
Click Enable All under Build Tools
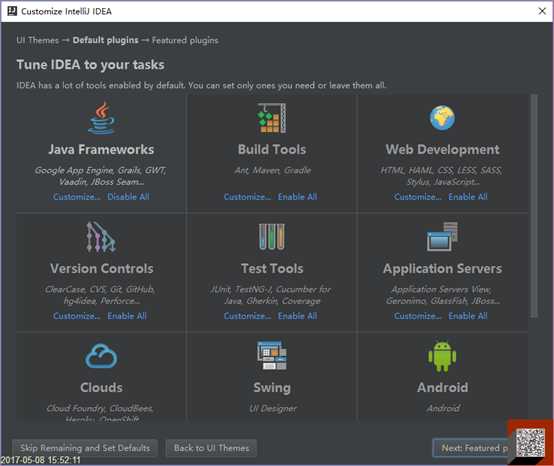[x=297, y=197]
